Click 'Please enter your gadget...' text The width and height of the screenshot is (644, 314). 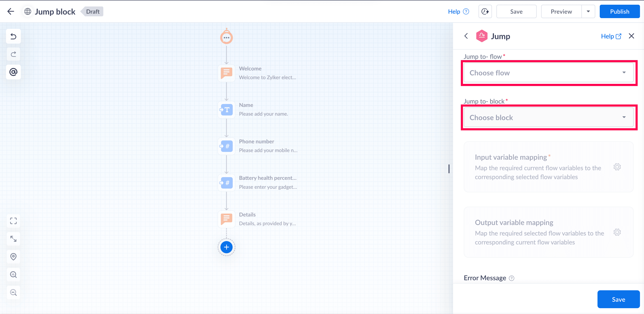pos(268,187)
